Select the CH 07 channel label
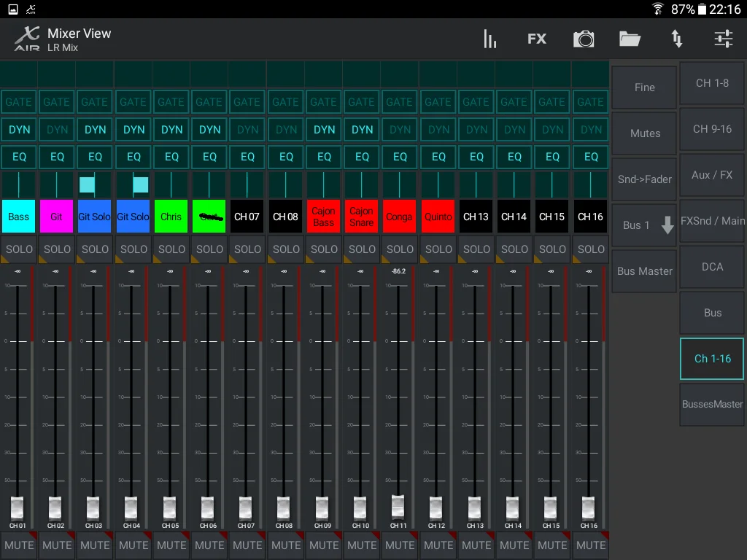 [247, 217]
